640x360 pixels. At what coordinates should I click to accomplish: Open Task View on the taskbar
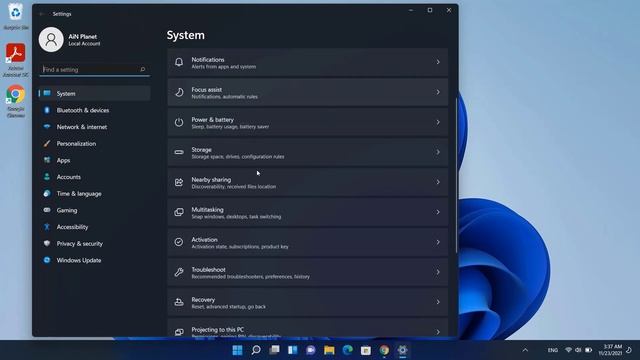tap(274, 350)
